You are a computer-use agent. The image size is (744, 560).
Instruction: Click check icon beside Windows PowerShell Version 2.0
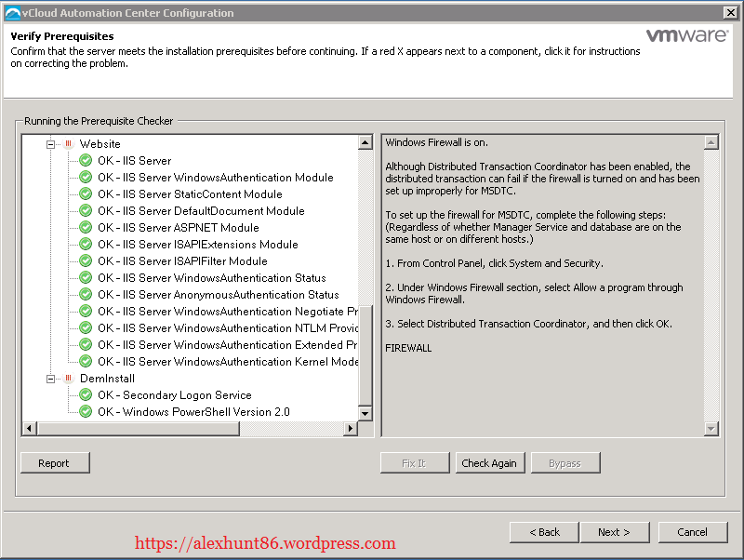[86, 411]
